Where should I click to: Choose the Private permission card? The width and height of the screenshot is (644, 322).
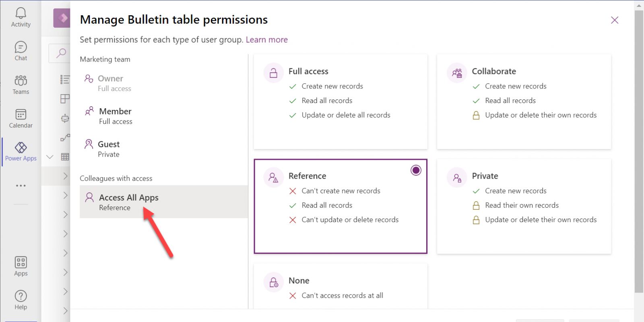pos(524,206)
